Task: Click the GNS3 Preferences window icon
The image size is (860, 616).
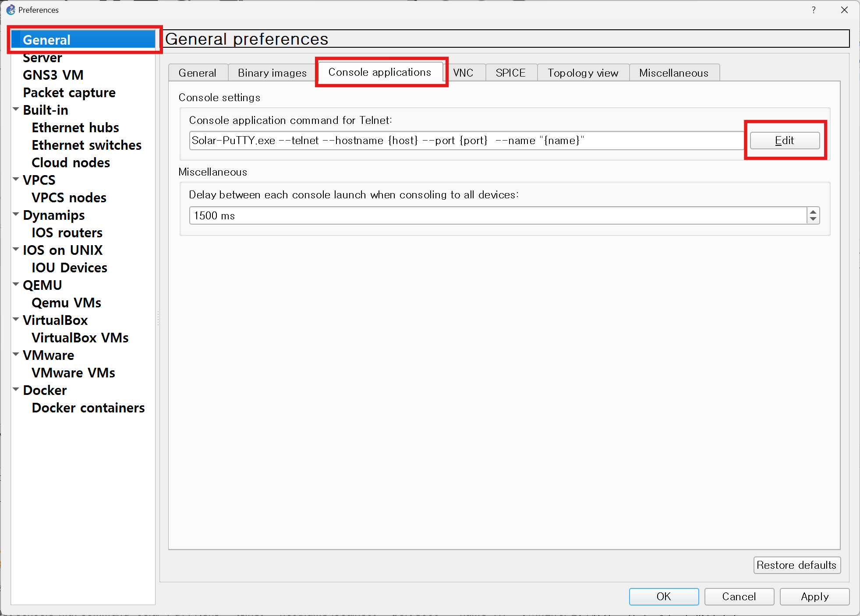Action: click(11, 10)
